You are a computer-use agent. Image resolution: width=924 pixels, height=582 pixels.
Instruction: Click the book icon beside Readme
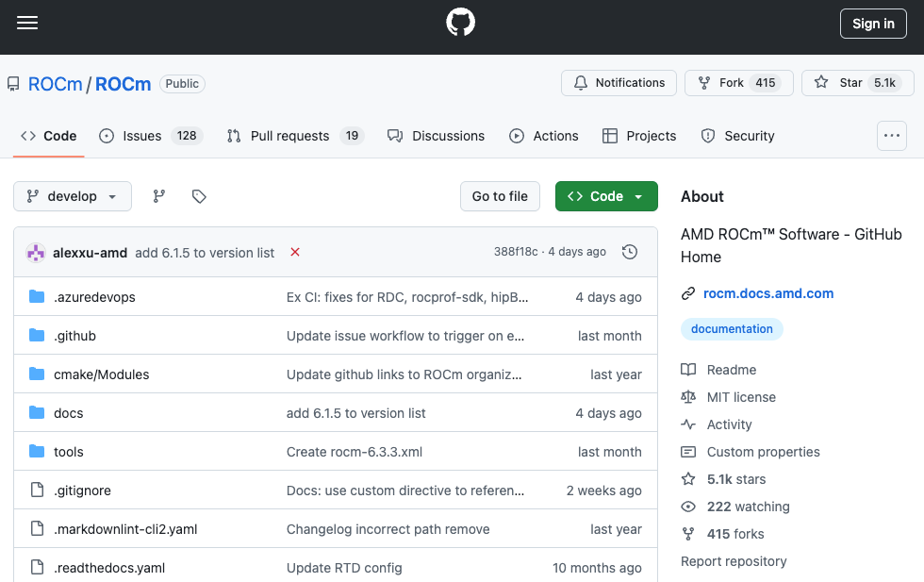[688, 370]
